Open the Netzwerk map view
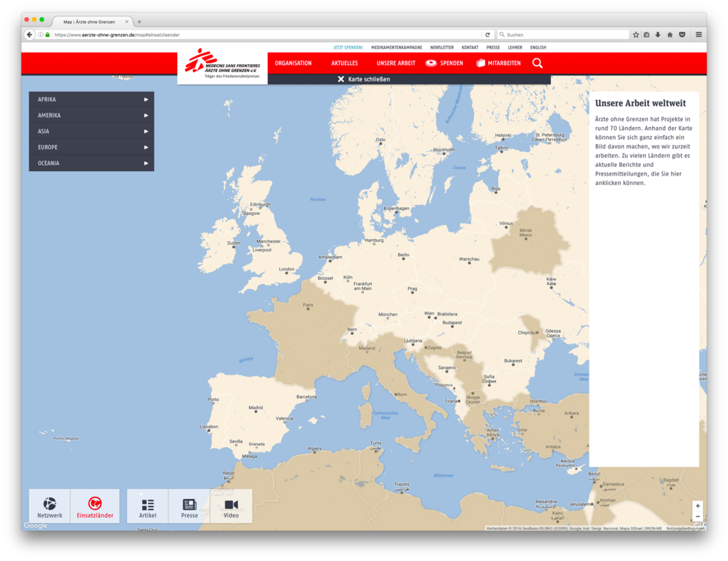Viewport: 728px width, 561px height. (50, 507)
